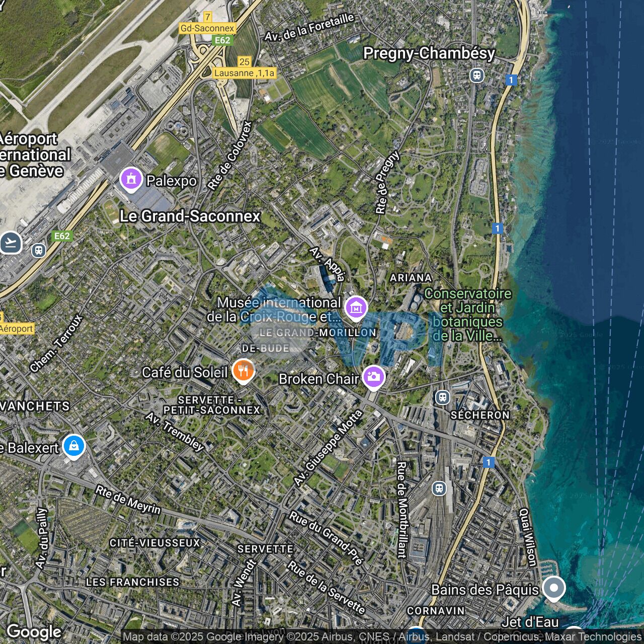
Task: Click E62 shield under Gd-Saconnex label
Action: click(222, 41)
